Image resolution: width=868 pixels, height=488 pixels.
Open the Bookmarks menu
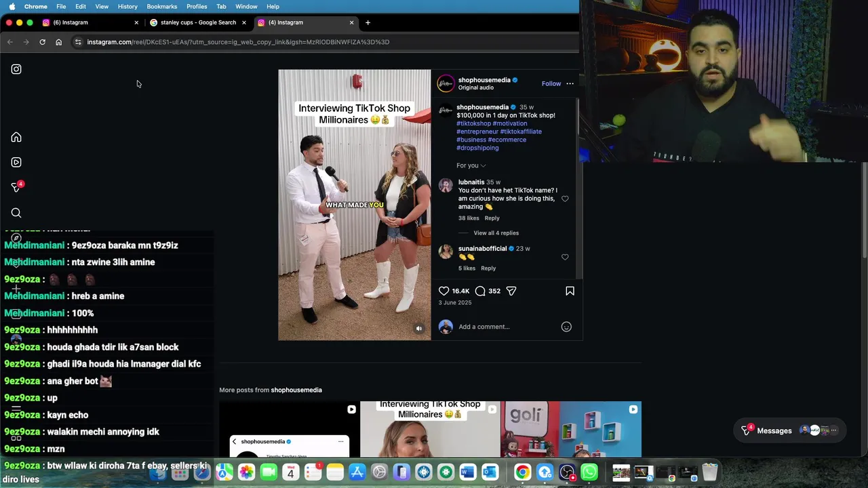tap(162, 6)
